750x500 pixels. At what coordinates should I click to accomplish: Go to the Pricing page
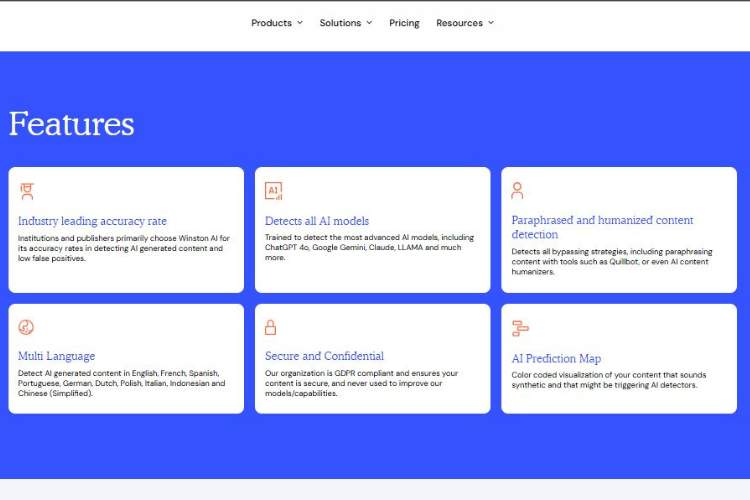tap(404, 23)
